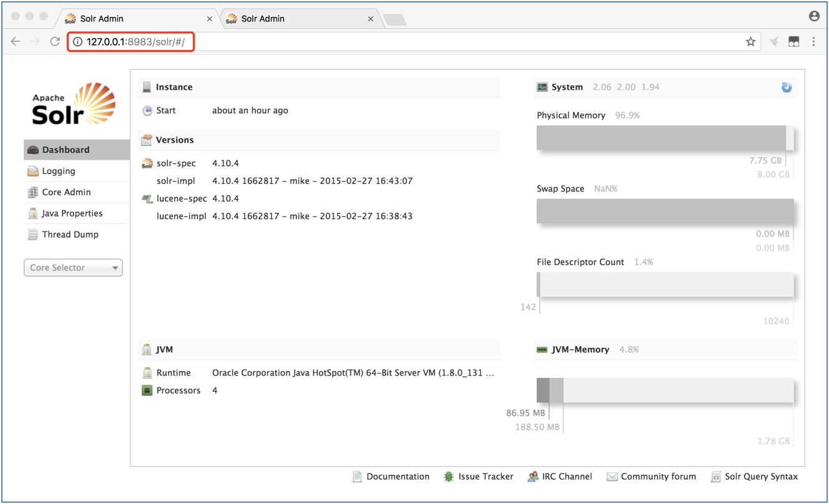This screenshot has width=829, height=504.
Task: Click the browser forward arrow
Action: click(x=36, y=42)
